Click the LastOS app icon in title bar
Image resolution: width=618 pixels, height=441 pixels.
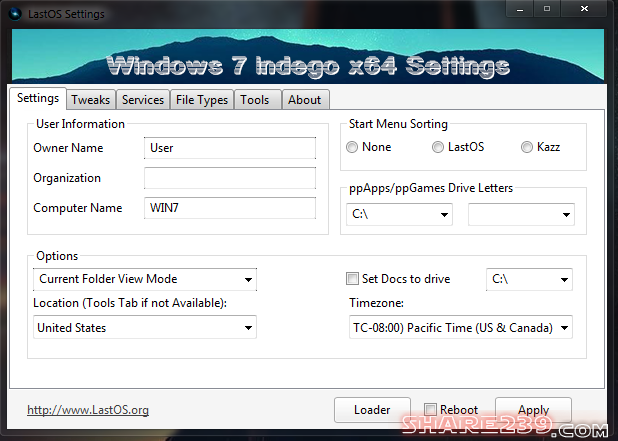click(x=15, y=14)
